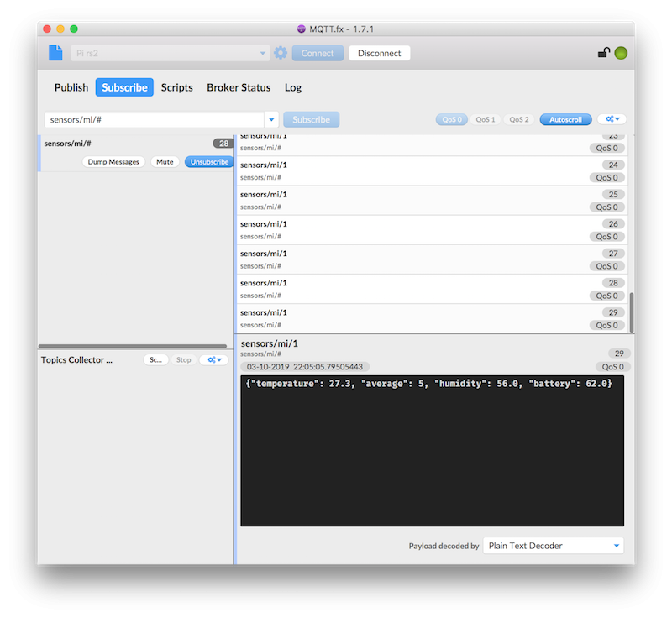The image size is (672, 618).
Task: Click QoS 0 badge in detail pane
Action: click(x=613, y=367)
